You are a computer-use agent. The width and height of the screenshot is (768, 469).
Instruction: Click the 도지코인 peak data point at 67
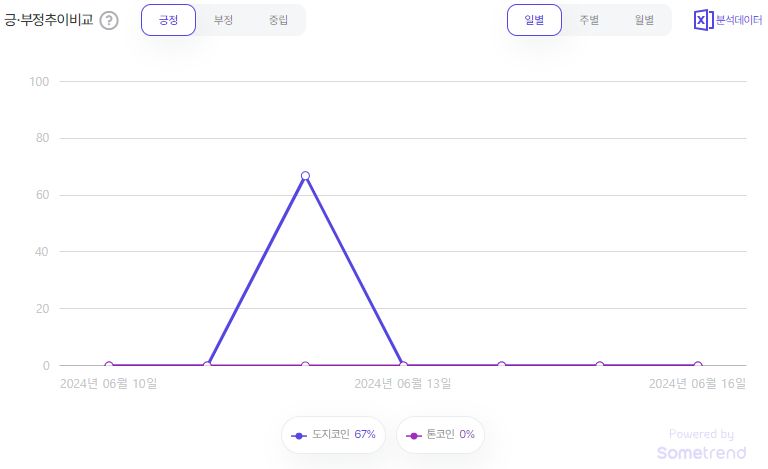pos(305,176)
